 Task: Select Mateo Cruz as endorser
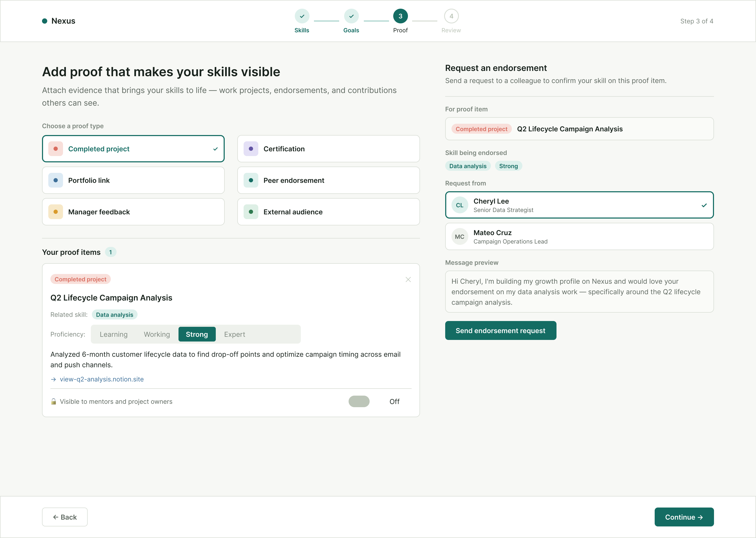click(x=579, y=236)
